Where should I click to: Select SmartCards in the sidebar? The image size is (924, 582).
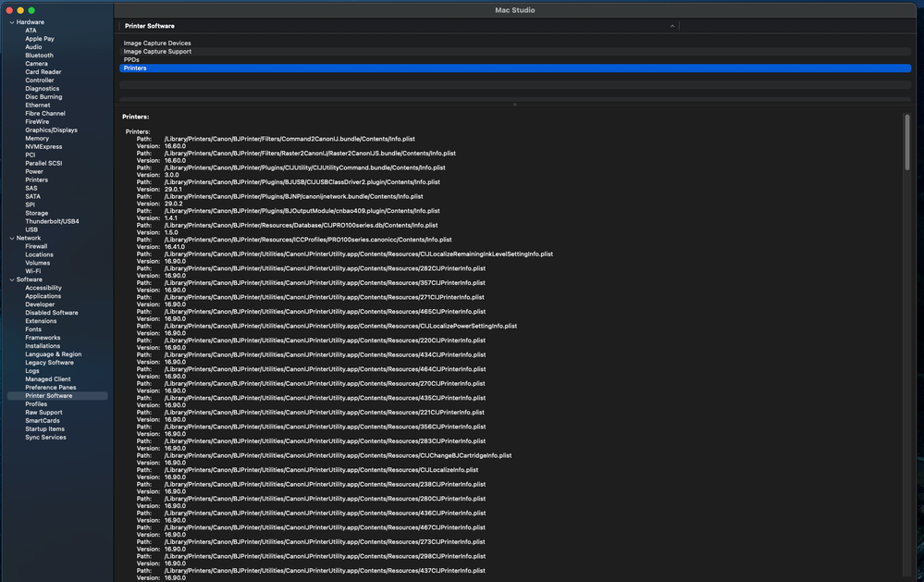[43, 420]
